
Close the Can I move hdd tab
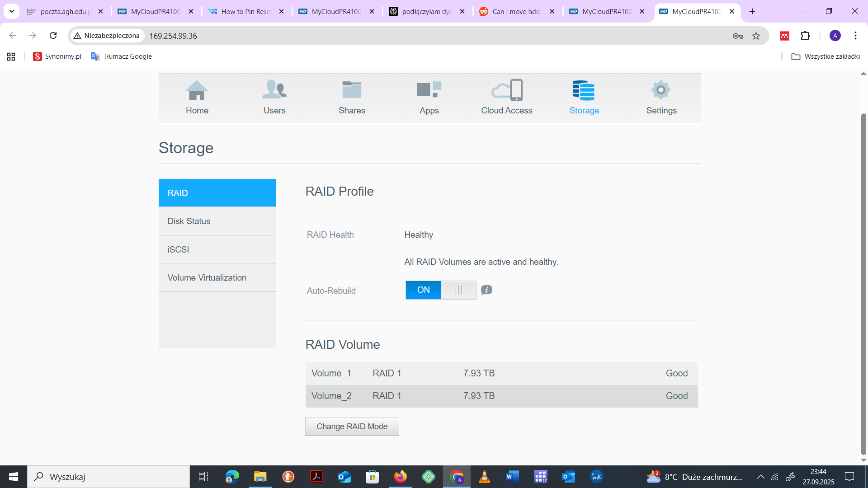coord(552,11)
